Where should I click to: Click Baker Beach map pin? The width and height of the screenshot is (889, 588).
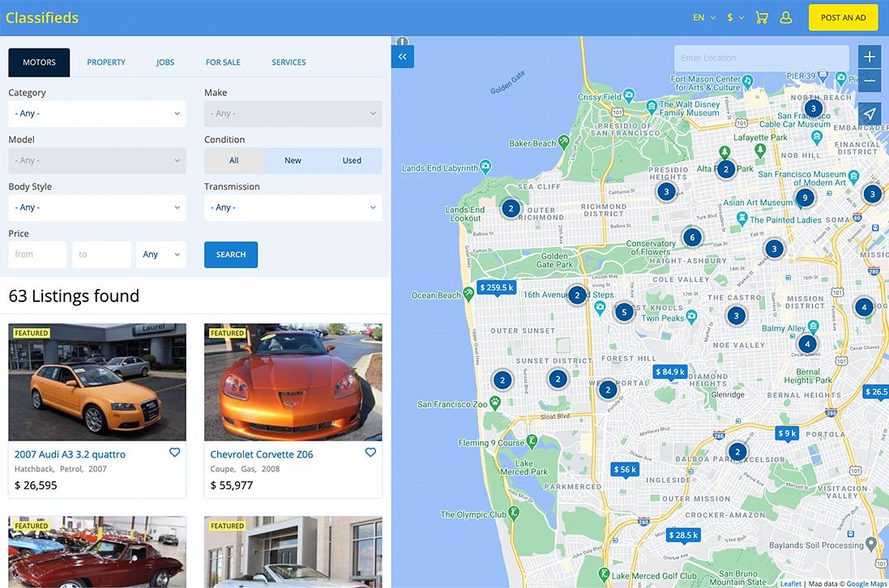click(563, 142)
